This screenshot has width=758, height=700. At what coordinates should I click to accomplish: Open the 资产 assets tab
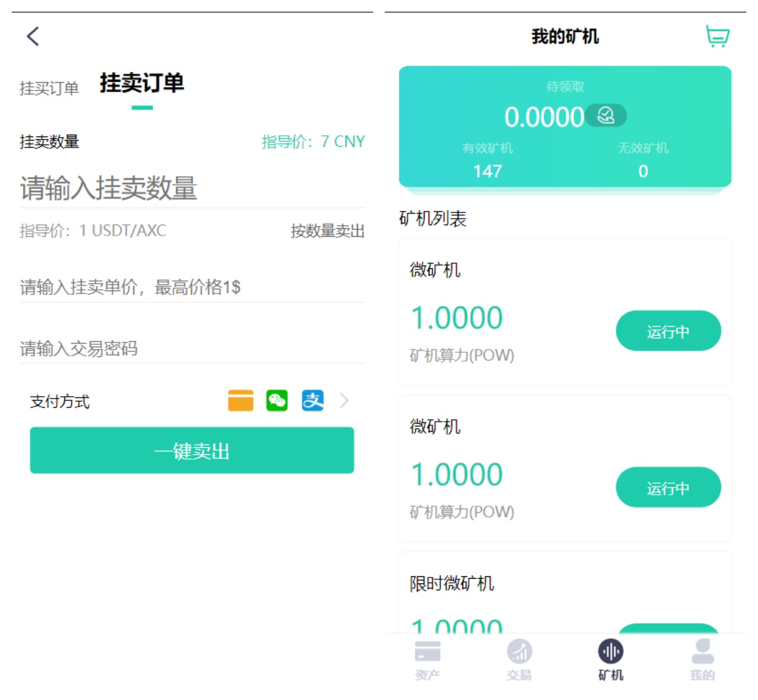coord(427,660)
